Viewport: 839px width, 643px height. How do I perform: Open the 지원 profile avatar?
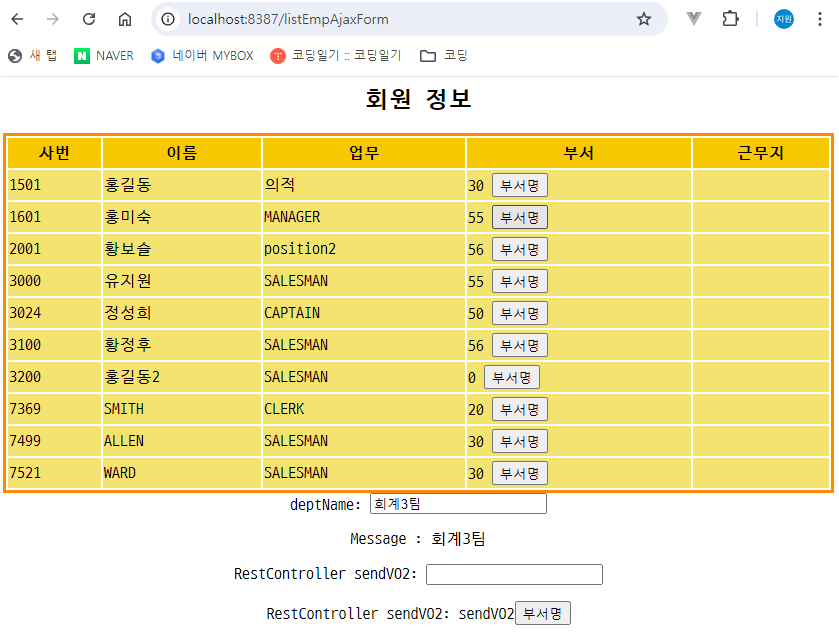tap(784, 19)
